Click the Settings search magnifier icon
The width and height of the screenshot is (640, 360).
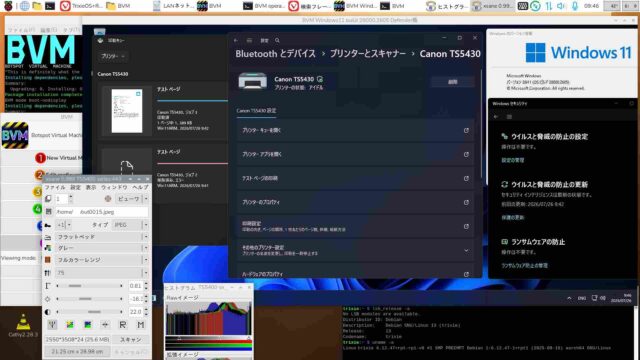[278, 40]
